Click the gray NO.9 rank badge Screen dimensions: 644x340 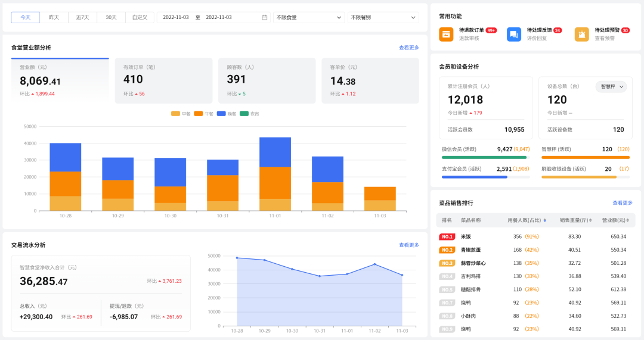tap(447, 329)
